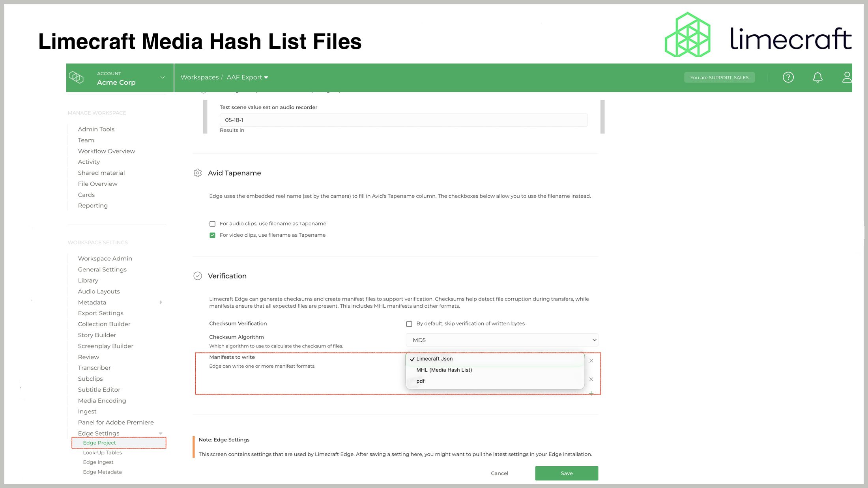
Task: Open Metadata settings in sidebar
Action: coord(92,302)
